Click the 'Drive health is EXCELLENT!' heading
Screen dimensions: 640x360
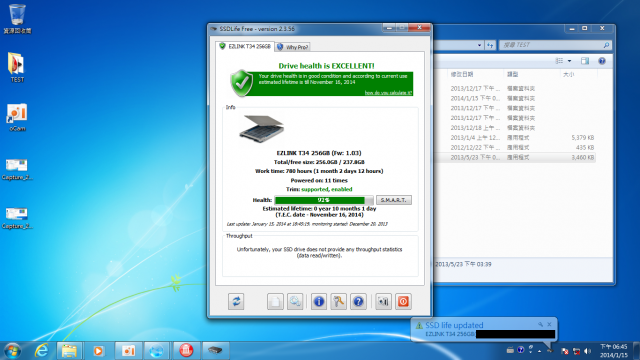326,66
